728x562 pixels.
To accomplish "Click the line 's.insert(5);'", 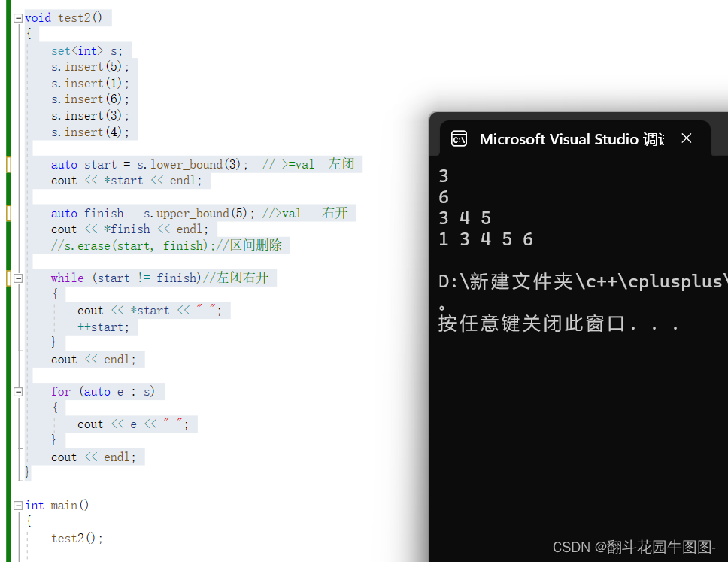I will 90,67.
